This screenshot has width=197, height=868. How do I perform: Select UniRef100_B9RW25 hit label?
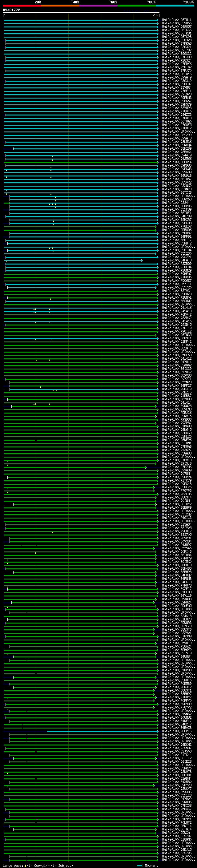(x=176, y=406)
